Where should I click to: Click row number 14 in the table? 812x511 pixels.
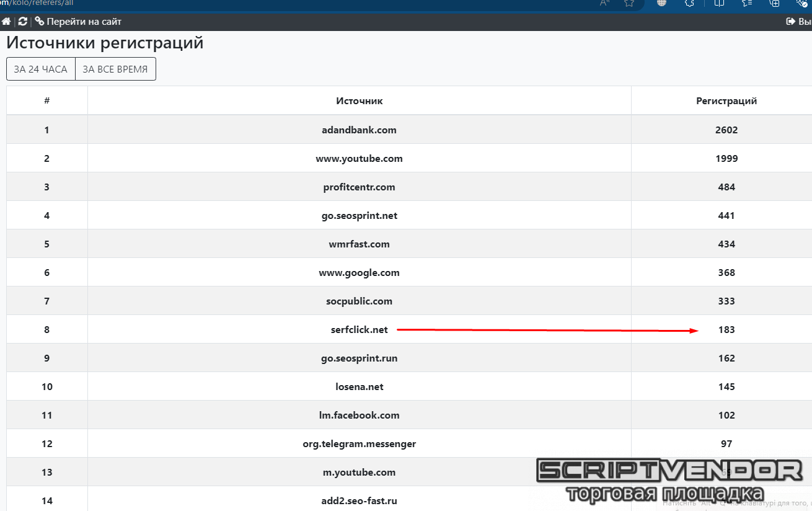(47, 501)
